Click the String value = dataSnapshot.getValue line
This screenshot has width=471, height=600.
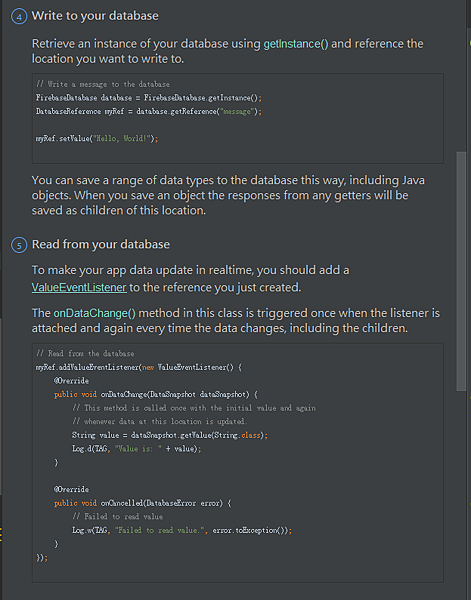click(x=170, y=435)
